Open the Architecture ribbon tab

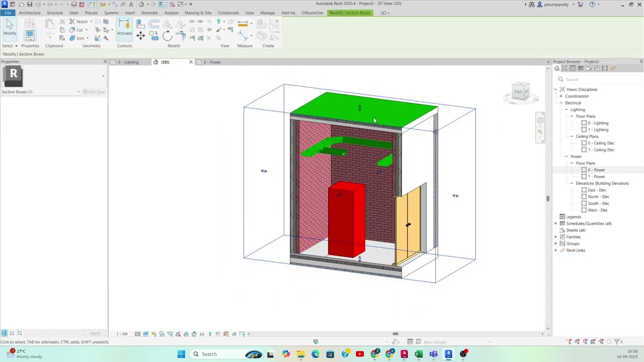tap(30, 13)
